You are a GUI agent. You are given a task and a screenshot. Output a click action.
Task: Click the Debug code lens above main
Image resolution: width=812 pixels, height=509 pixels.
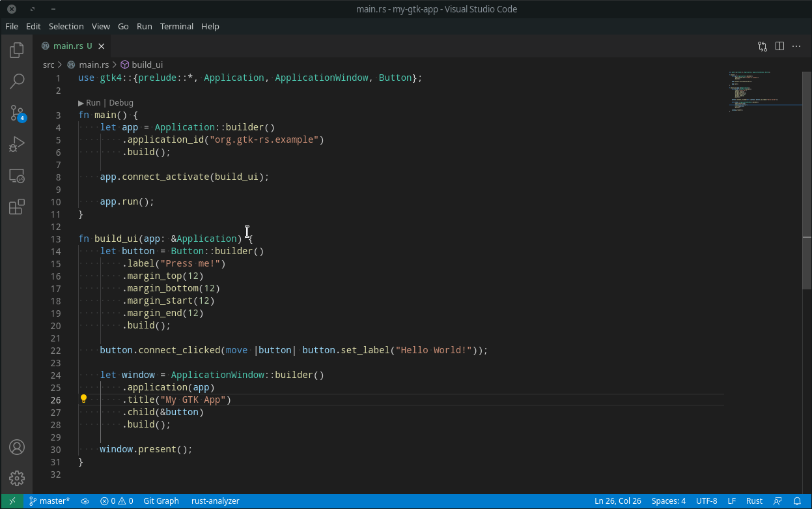point(121,103)
